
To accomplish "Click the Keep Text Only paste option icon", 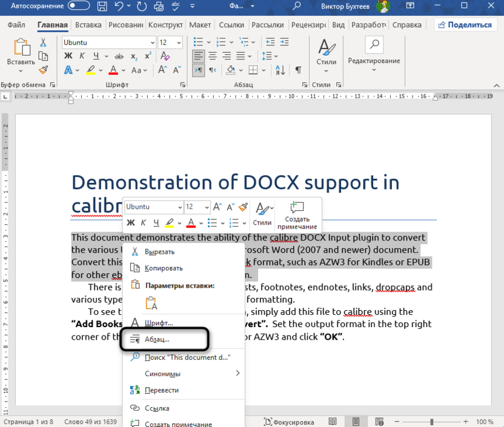I will pyautogui.click(x=150, y=303).
